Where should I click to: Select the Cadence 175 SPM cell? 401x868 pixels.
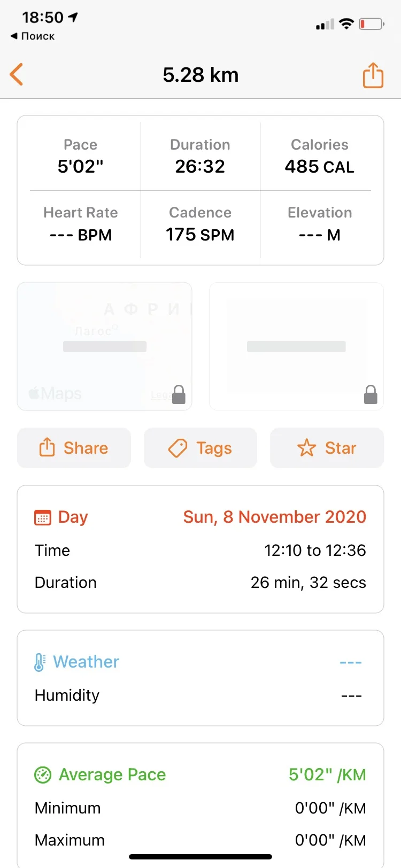point(200,224)
